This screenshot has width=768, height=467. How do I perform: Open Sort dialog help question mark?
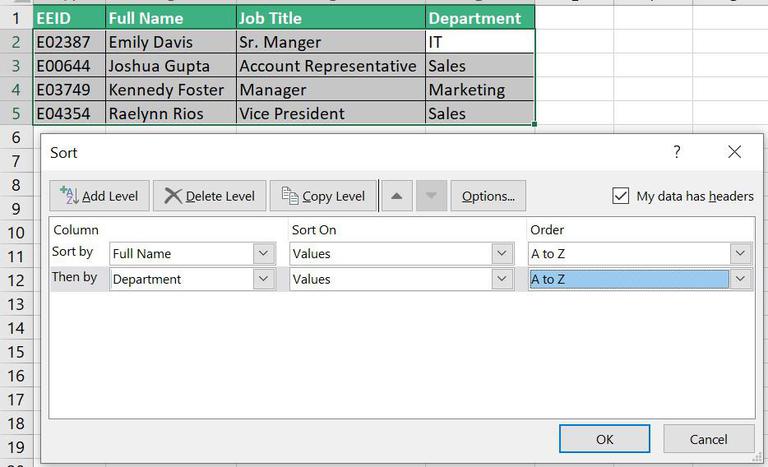(x=677, y=152)
